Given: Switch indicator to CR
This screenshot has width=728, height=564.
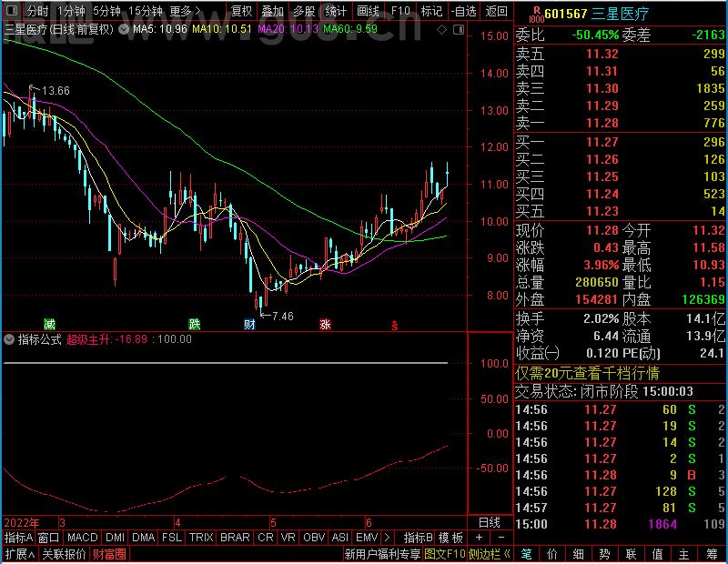Looking at the screenshot, I should 266,538.
